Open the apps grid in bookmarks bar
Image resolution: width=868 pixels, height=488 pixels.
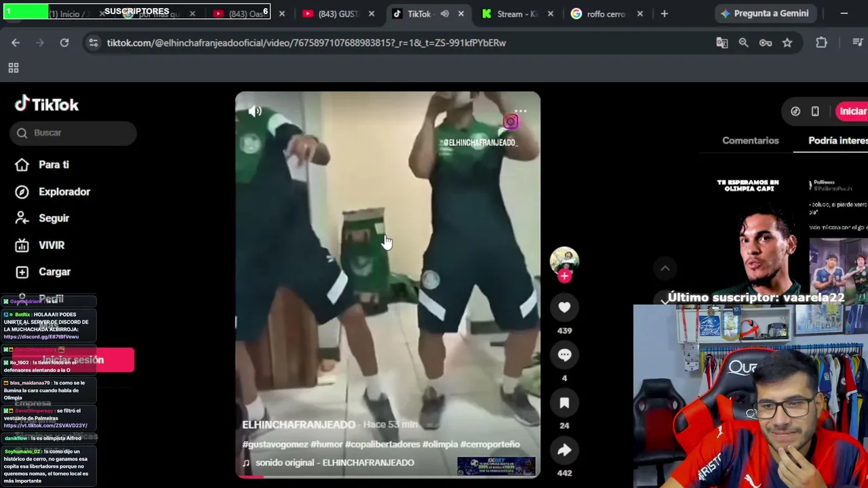coord(13,68)
